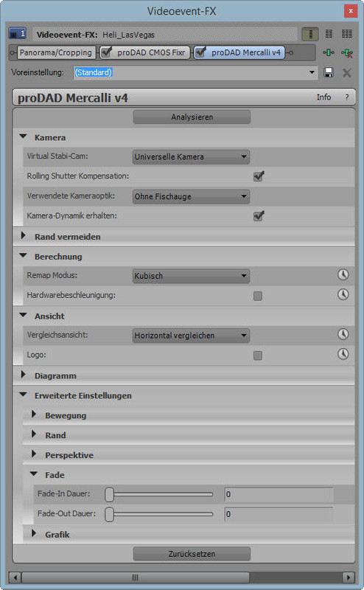Click Remap Modus keyframe animation clock
The width and height of the screenshot is (364, 590).
click(343, 275)
